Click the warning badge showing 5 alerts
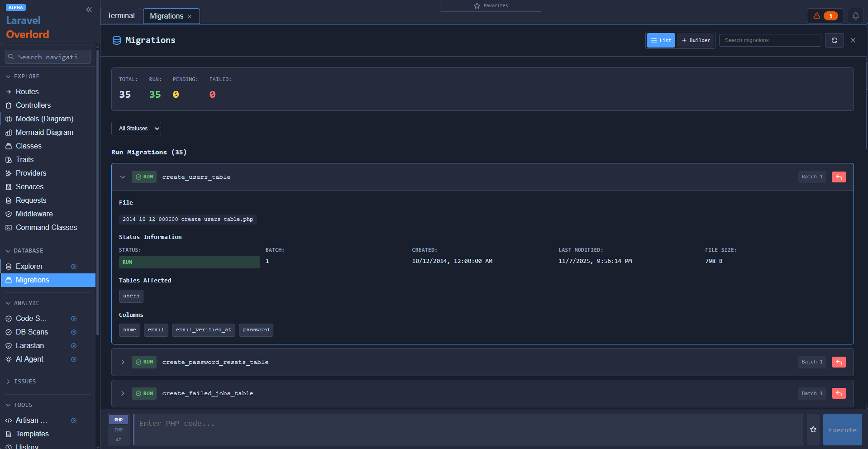The height and width of the screenshot is (449, 868). [825, 15]
